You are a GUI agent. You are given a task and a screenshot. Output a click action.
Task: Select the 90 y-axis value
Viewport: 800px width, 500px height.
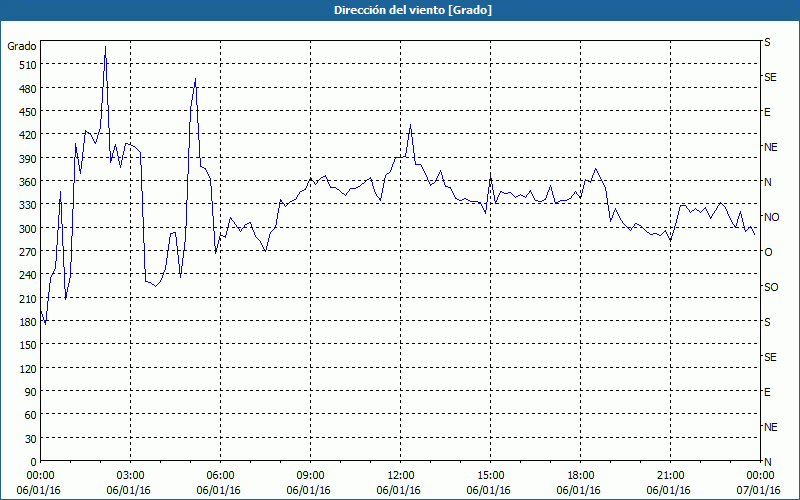tap(31, 392)
